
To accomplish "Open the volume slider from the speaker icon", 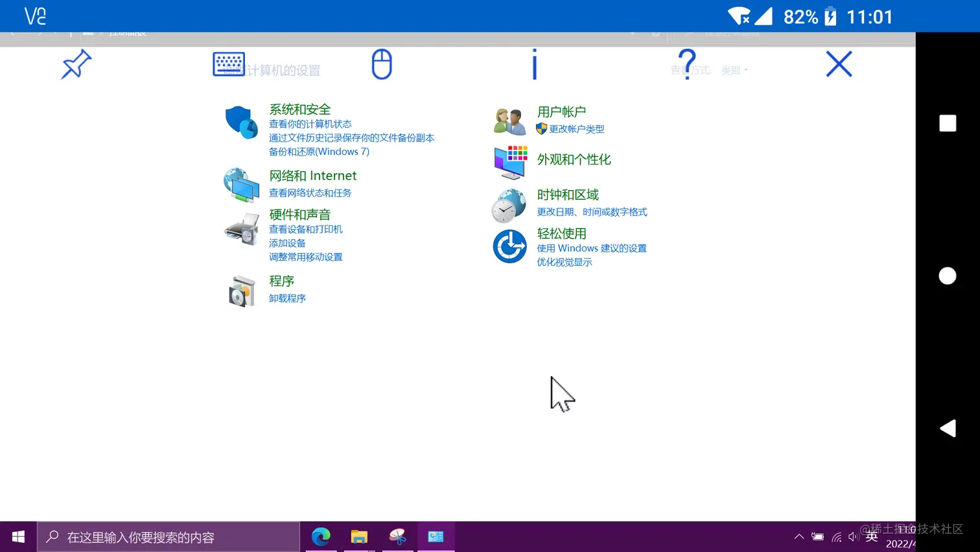I will point(853,536).
